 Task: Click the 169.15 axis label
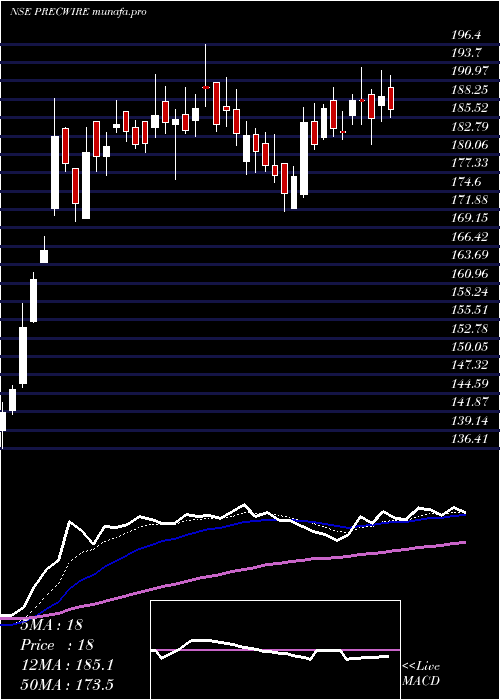coord(468,218)
